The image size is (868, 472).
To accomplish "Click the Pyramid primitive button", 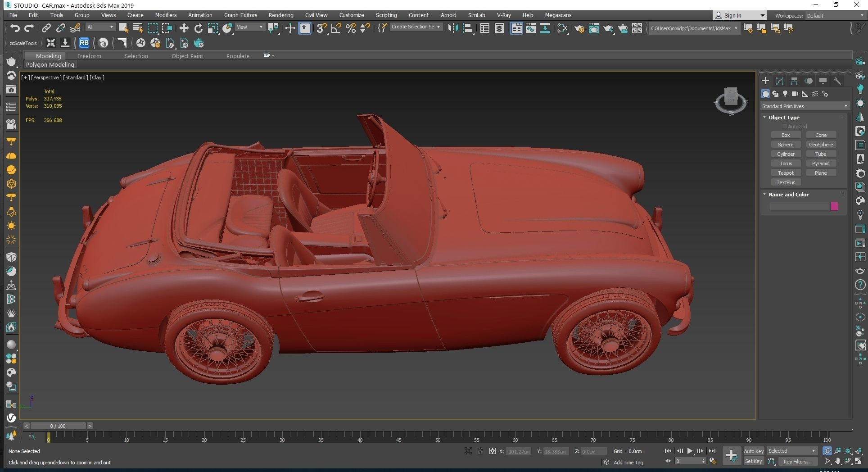I will (x=821, y=163).
